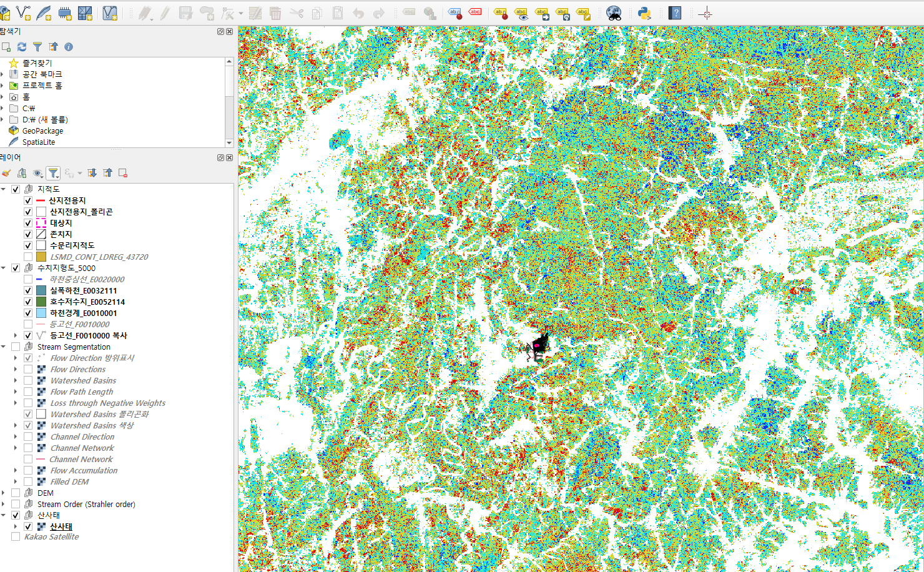
Task: Click 산지전용지 red line symbol swatch
Action: tap(41, 200)
